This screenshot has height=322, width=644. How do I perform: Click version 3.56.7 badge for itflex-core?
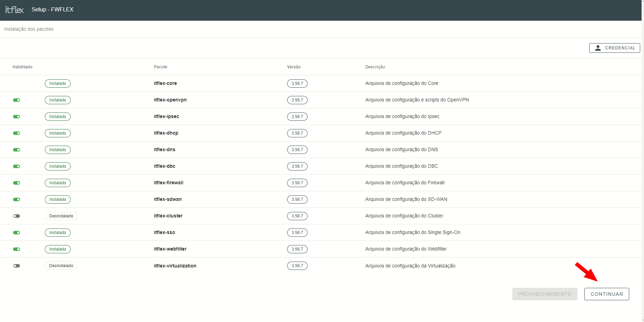[297, 84]
